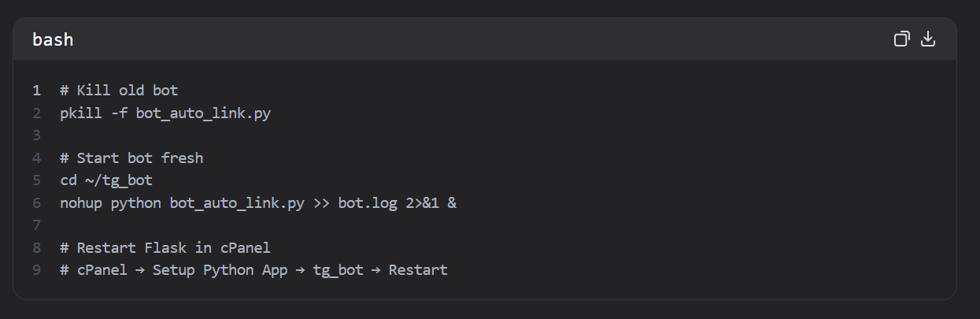Click line number 9 in gutter

pyautogui.click(x=36, y=270)
